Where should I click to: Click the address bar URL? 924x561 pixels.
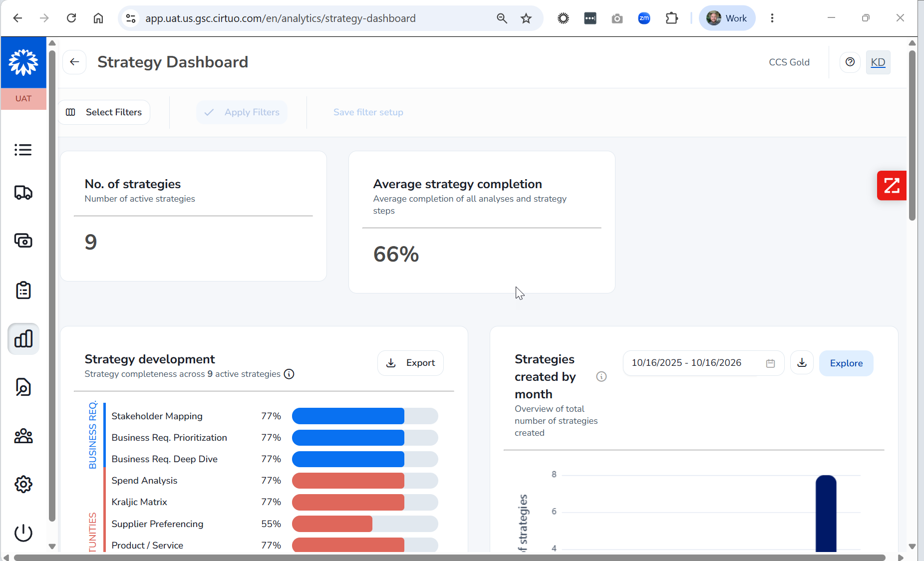click(x=281, y=18)
